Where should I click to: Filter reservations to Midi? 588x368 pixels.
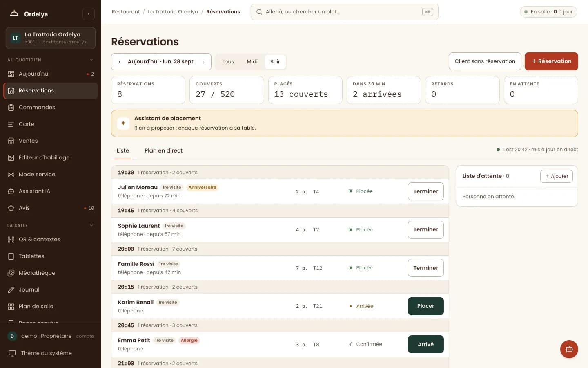coord(252,62)
